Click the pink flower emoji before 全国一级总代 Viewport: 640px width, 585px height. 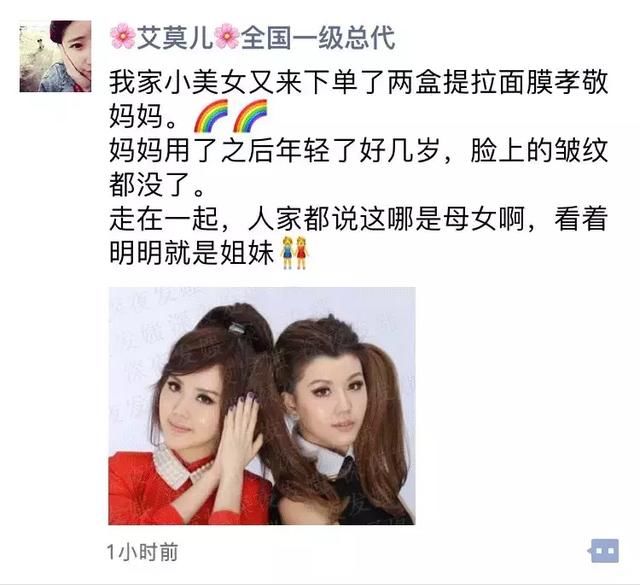tap(227, 37)
